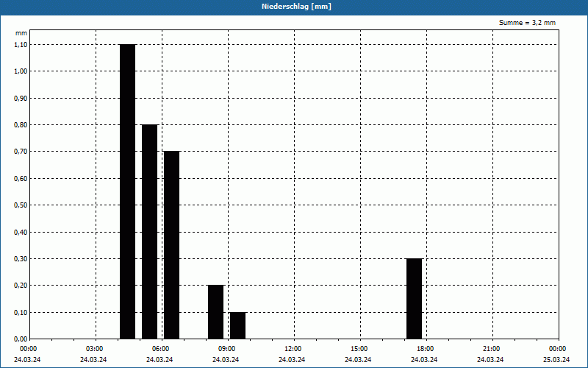Click the 09:00 time axis label
Screen dimensions: 588x368
(x=227, y=349)
